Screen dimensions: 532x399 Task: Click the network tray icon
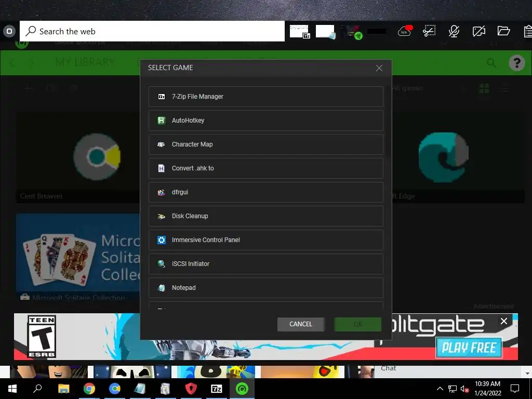(x=453, y=389)
